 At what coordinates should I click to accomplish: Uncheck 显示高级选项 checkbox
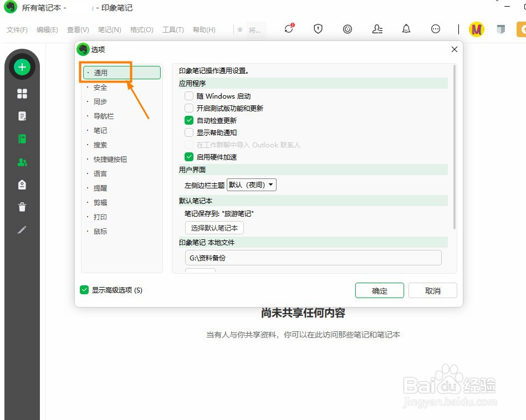click(85, 289)
